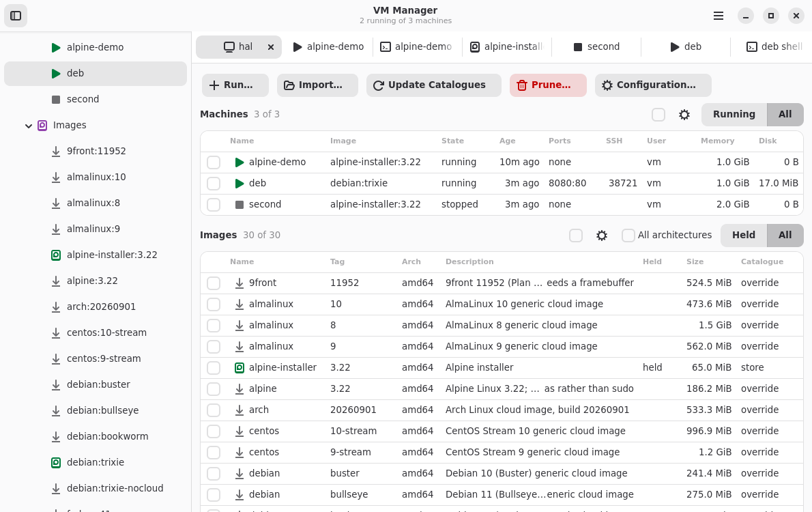Click the green play icon of alpine-demo in sidebar
The width and height of the screenshot is (812, 512).
tap(56, 47)
